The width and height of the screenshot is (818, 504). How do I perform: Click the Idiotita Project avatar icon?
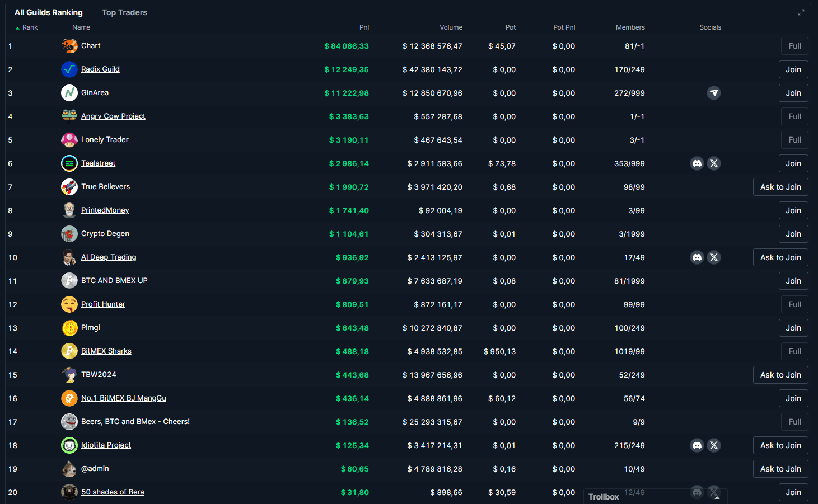coord(69,445)
